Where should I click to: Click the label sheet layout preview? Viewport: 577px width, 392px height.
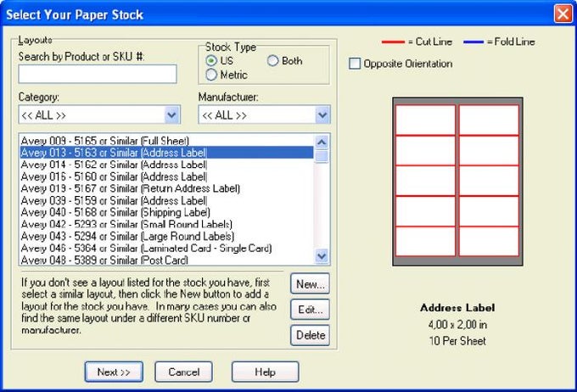457,182
